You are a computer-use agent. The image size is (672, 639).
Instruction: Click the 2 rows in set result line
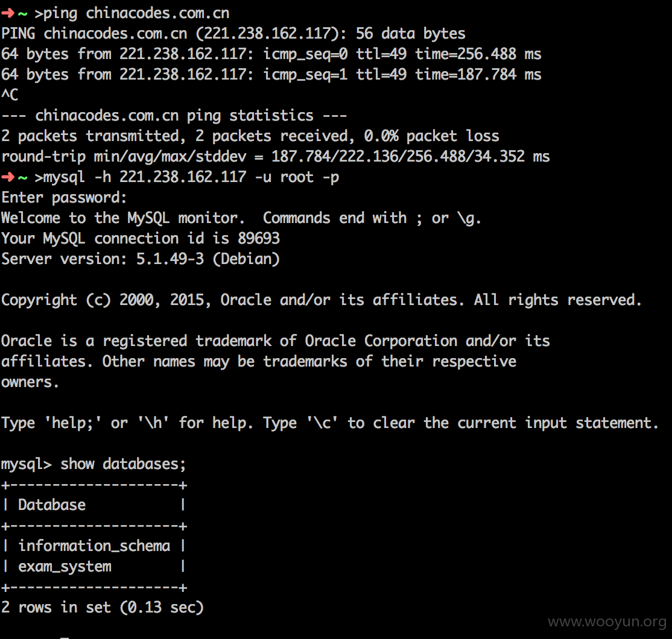103,607
